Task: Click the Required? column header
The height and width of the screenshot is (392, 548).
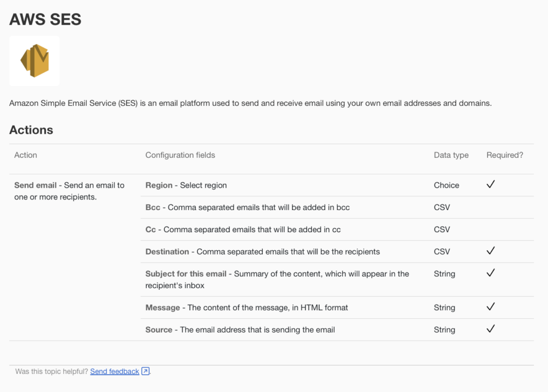Action: (505, 155)
